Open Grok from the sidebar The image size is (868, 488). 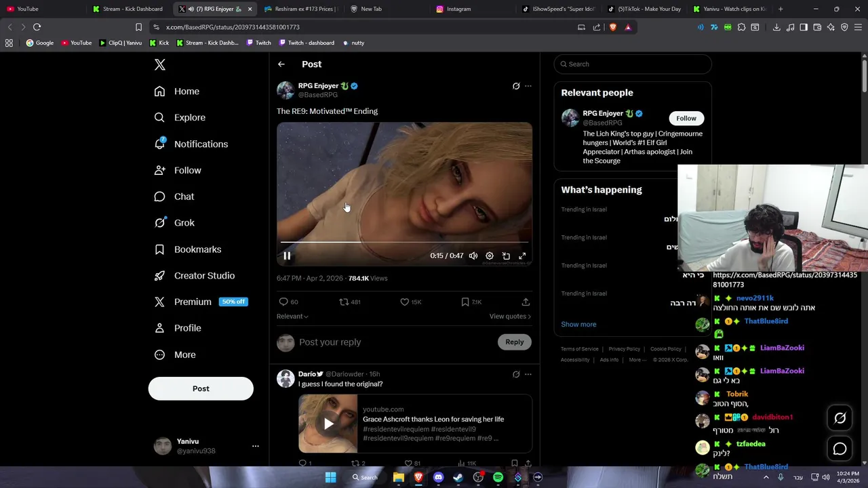(174, 223)
